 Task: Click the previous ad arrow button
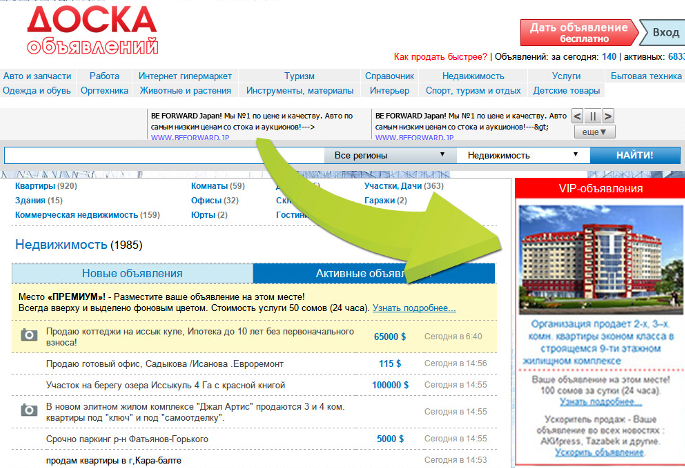pyautogui.click(x=578, y=116)
